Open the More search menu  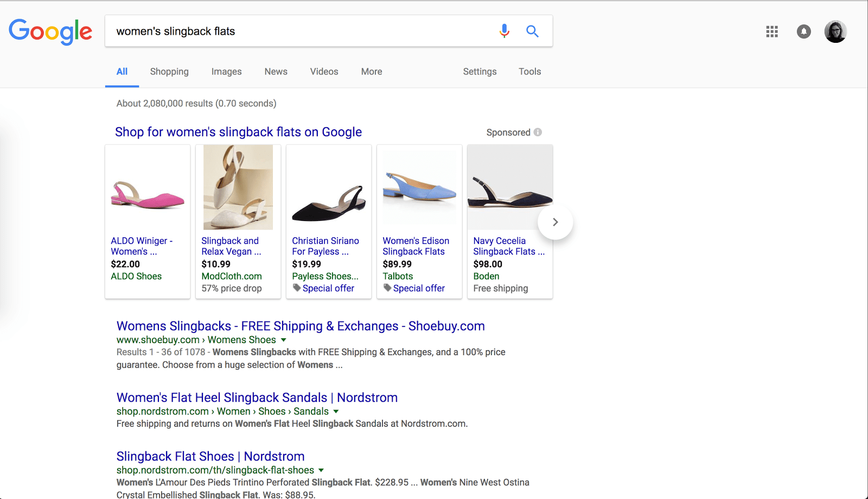click(x=372, y=72)
